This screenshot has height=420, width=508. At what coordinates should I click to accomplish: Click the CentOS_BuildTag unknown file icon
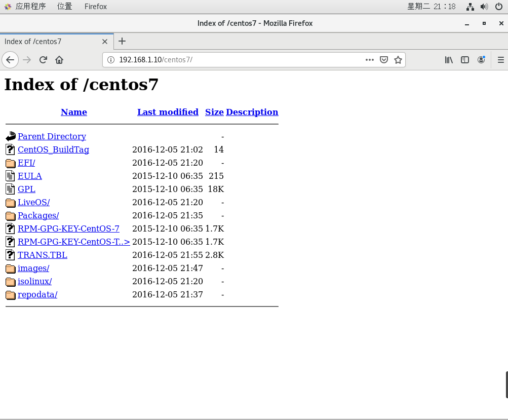[x=10, y=149]
